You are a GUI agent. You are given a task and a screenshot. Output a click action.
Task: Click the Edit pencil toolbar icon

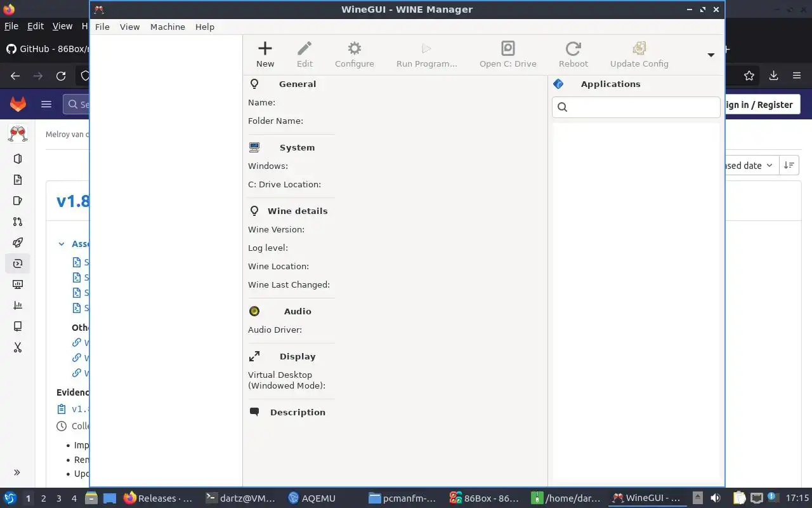coord(304,48)
